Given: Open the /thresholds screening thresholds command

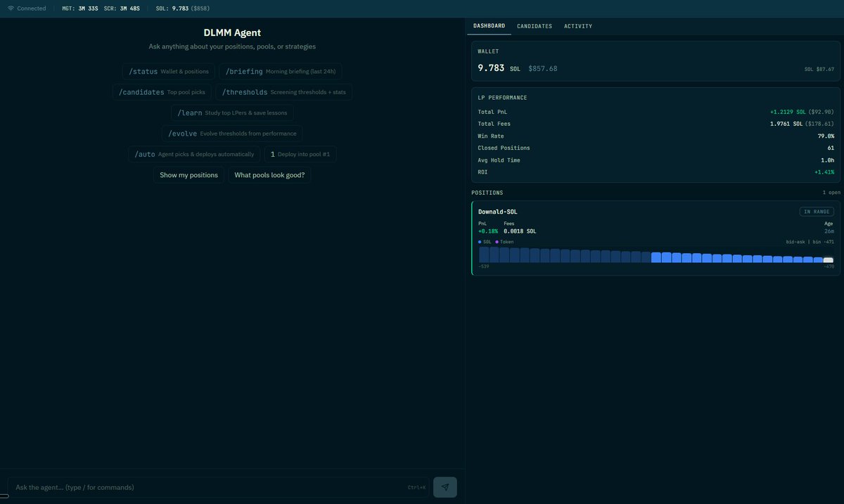Looking at the screenshot, I should pos(283,91).
